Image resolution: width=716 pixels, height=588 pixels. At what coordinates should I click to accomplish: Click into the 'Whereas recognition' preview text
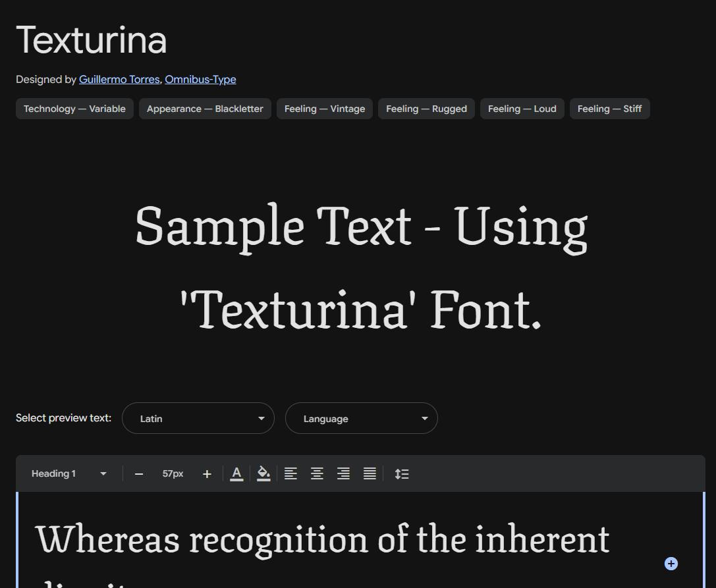click(322, 541)
